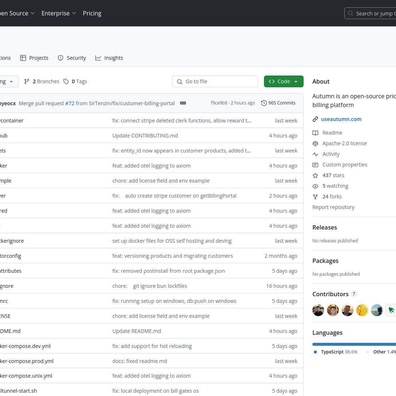
Task: Open the fifth contributor avatar
Action: 377,310
